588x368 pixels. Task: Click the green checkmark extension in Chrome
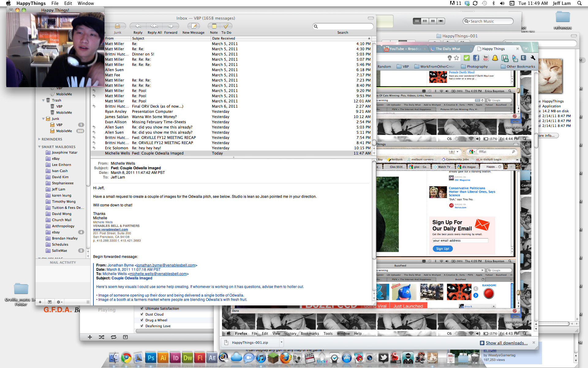tap(466, 58)
